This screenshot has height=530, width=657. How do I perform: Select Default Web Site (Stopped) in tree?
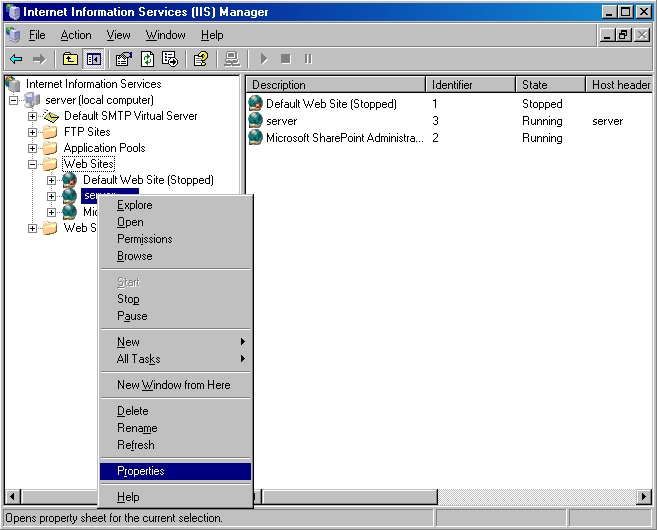[148, 180]
